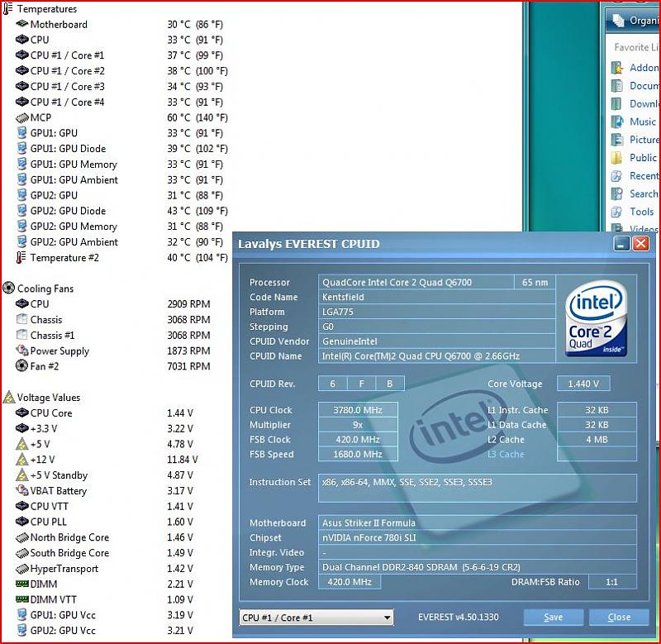Click the HyperTransport chip icon
This screenshot has height=644, width=661.
22,569
